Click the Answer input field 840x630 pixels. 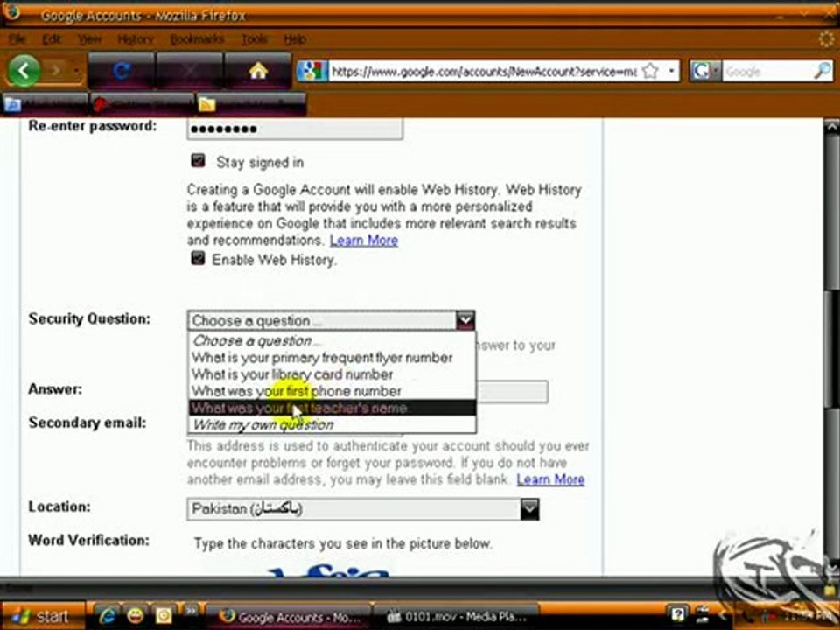[x=512, y=392]
